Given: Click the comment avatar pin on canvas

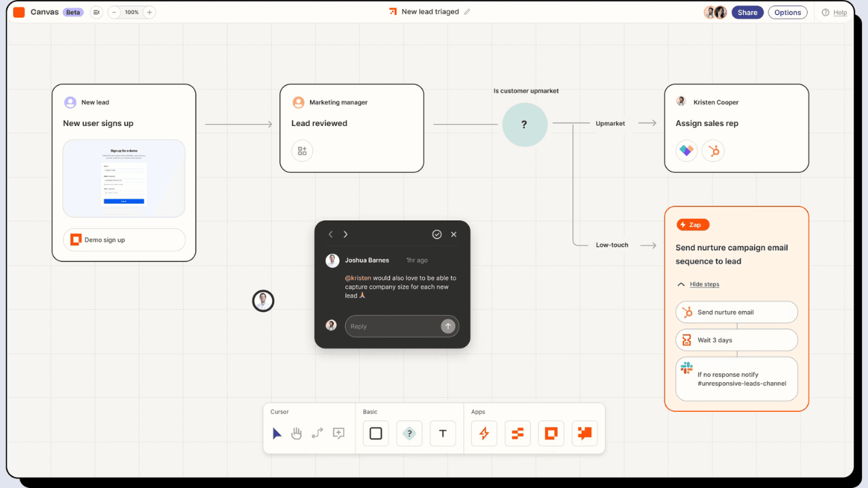Looking at the screenshot, I should point(263,301).
